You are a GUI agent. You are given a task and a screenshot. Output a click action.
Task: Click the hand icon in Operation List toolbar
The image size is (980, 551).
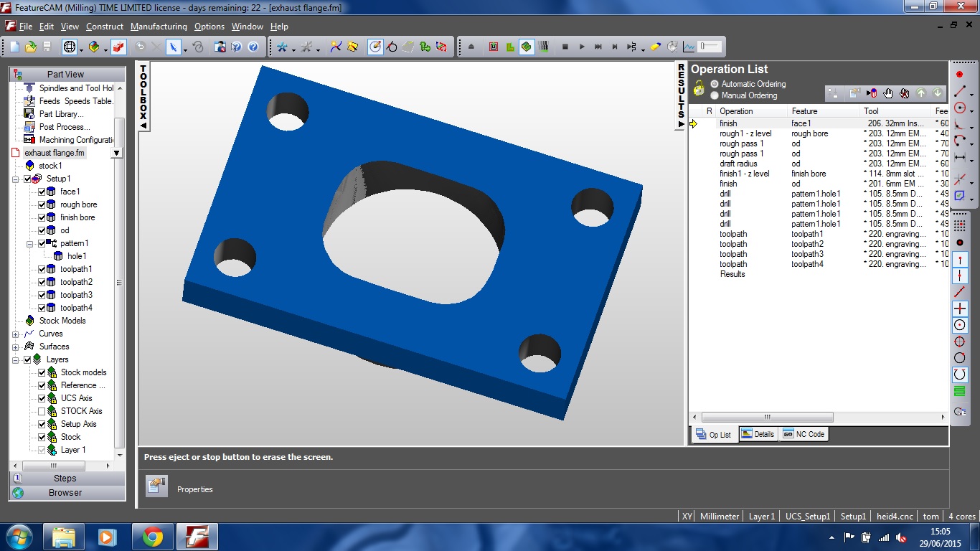pyautogui.click(x=888, y=93)
